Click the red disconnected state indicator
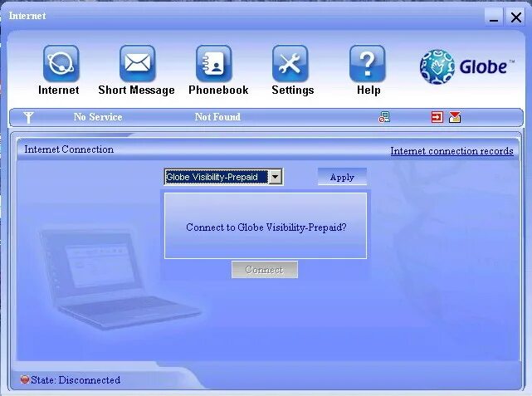 pos(24,379)
